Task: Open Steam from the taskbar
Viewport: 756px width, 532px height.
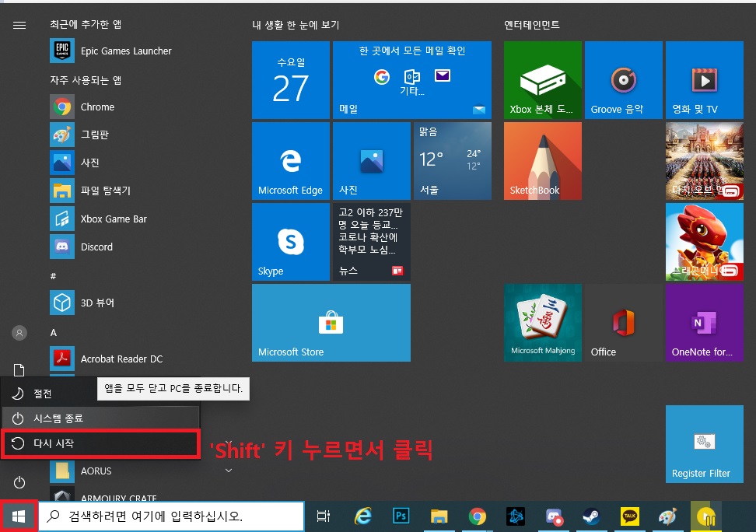Action: [x=592, y=516]
